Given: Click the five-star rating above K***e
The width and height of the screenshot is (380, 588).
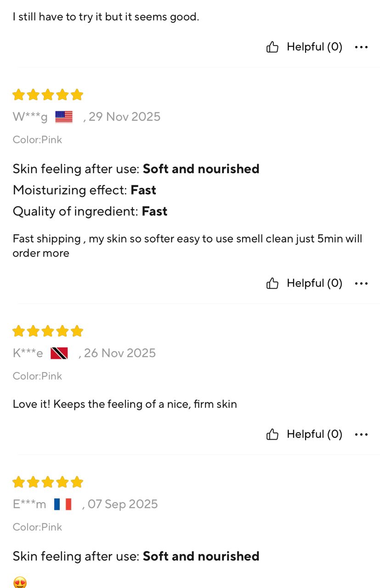Looking at the screenshot, I should point(48,331).
